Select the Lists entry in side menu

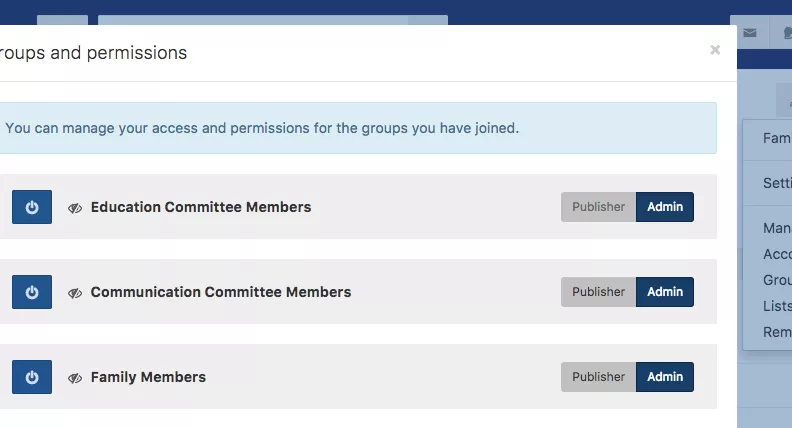[777, 306]
